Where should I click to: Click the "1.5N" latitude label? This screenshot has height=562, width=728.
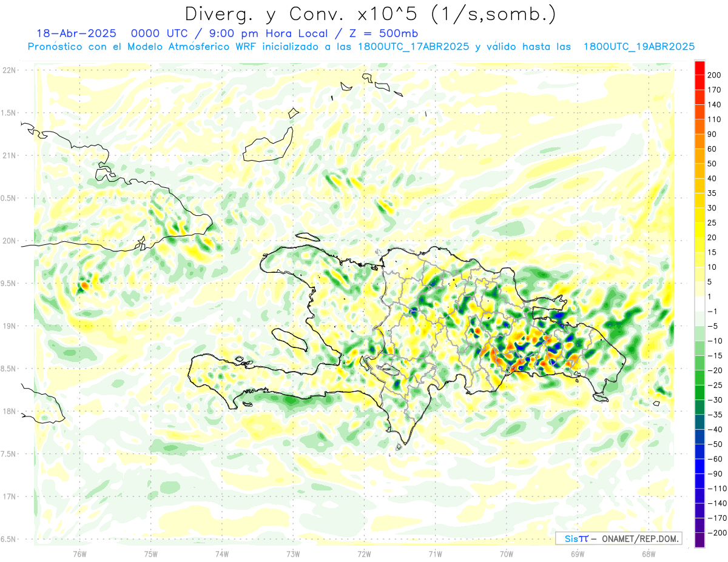click(x=9, y=113)
